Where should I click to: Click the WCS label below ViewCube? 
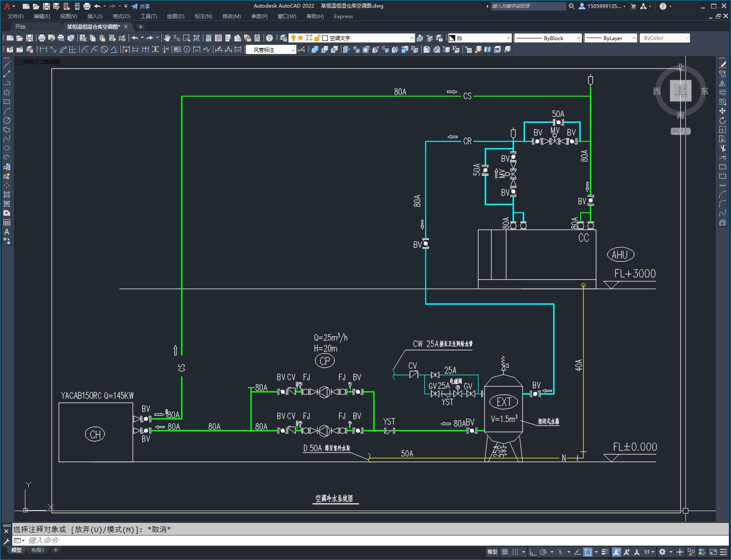[680, 131]
